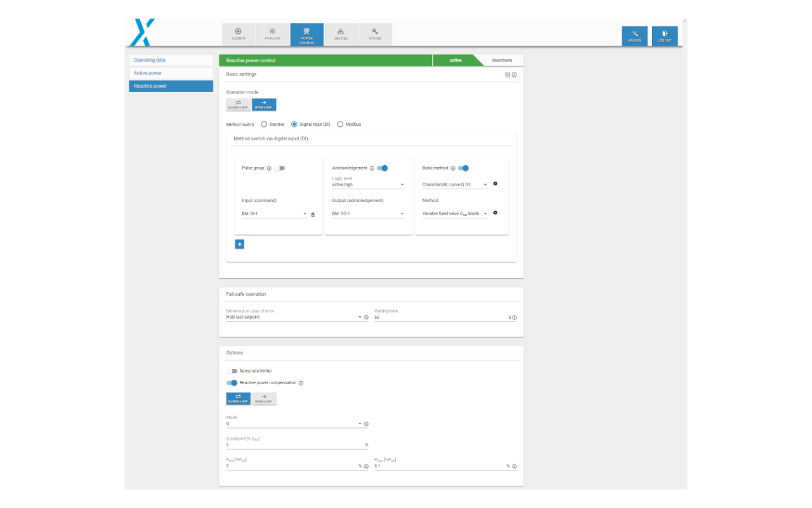Enable the Pulse group toggle
The width and height of the screenshot is (812, 508).
(x=279, y=168)
